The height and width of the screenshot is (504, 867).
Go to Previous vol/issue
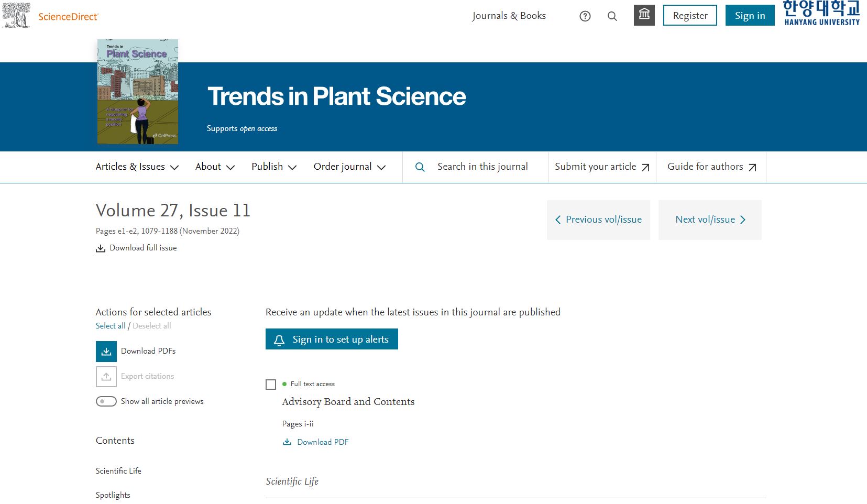pyautogui.click(x=598, y=220)
